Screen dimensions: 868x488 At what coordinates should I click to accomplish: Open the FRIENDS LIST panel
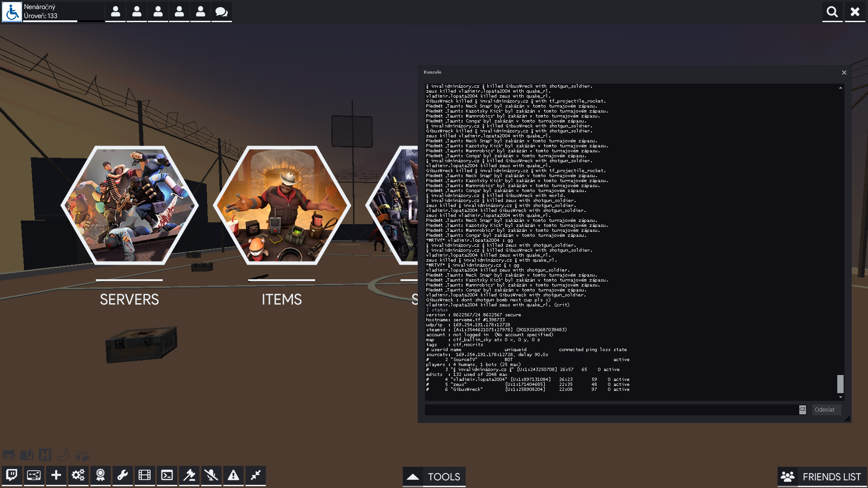click(x=822, y=477)
